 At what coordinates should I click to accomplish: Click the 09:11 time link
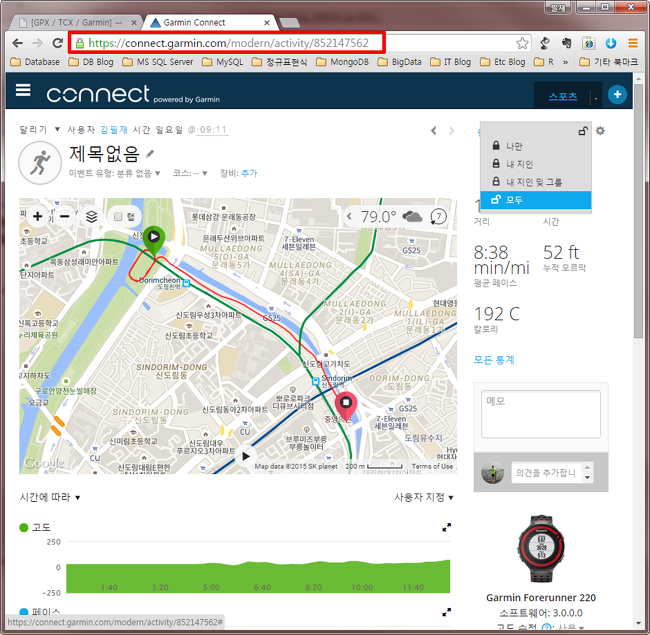(x=213, y=130)
